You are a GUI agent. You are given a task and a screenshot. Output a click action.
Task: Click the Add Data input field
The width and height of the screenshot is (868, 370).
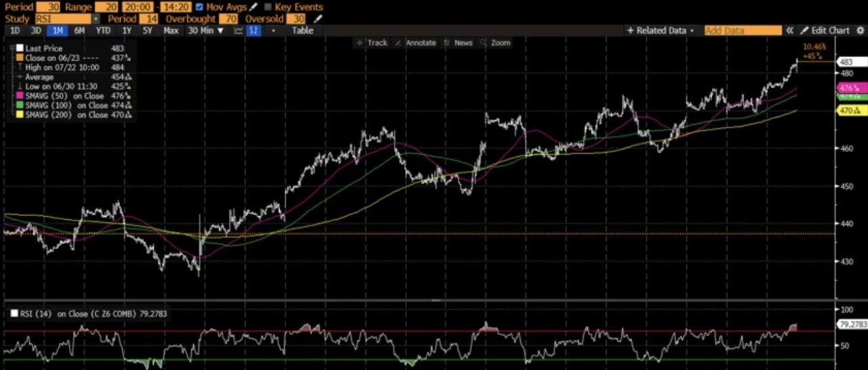point(743,31)
